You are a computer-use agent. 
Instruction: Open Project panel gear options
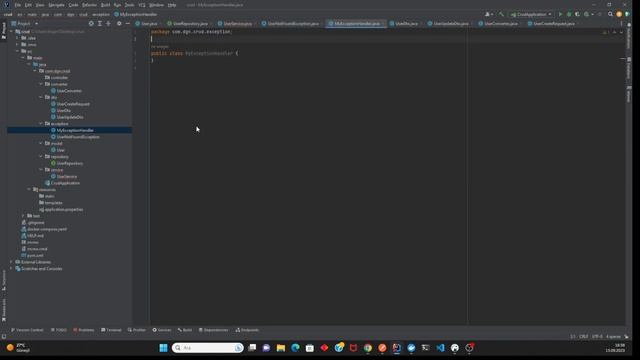[x=119, y=24]
